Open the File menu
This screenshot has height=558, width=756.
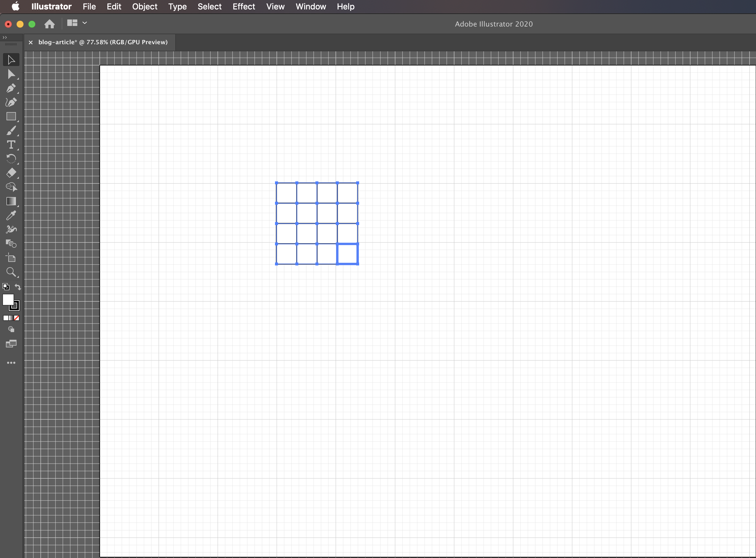(89, 6)
